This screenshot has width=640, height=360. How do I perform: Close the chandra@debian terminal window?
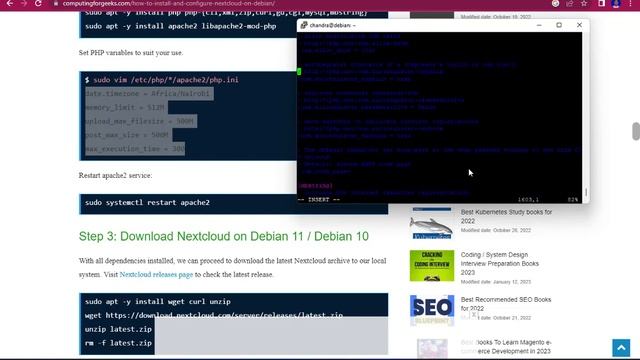579,25
